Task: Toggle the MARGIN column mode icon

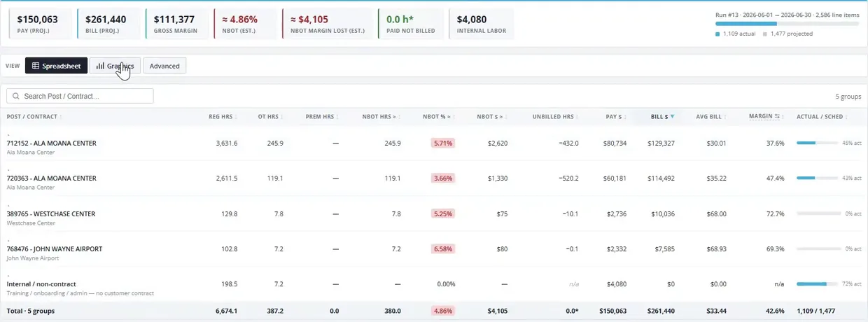Action: coord(778,117)
